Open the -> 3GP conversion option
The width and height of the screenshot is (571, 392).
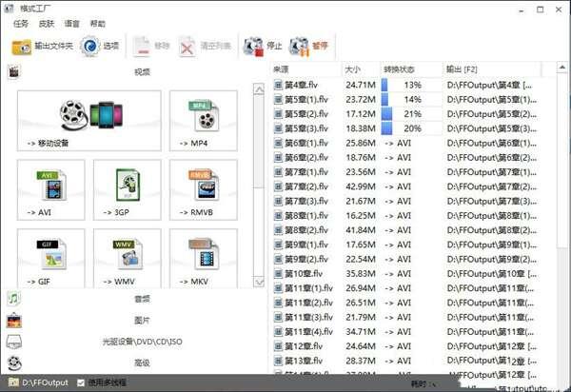127,189
